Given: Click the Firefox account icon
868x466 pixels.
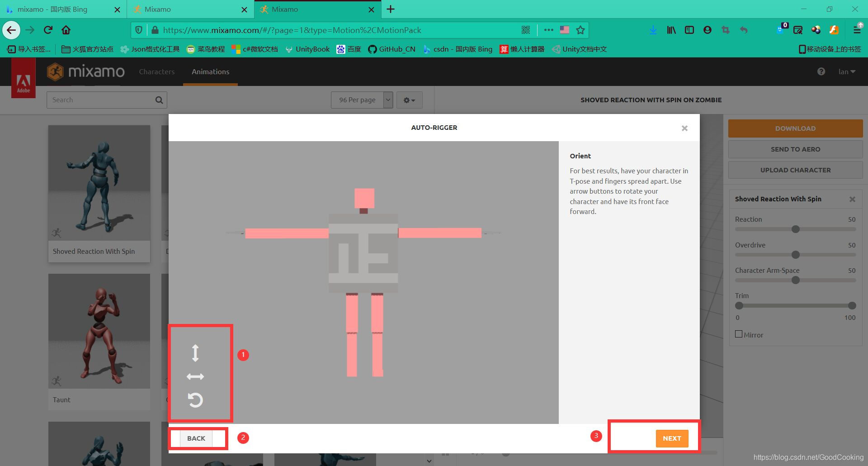Looking at the screenshot, I should click(x=708, y=30).
